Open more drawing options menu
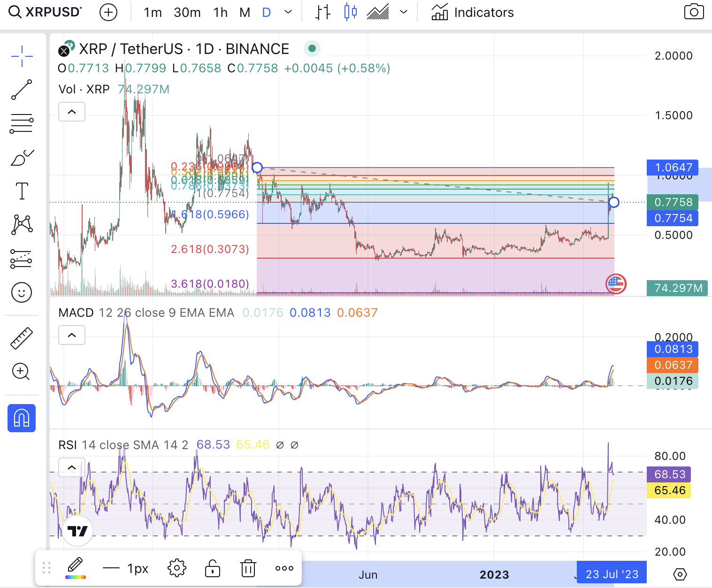Screen dimensions: 712x588 pyautogui.click(x=284, y=568)
